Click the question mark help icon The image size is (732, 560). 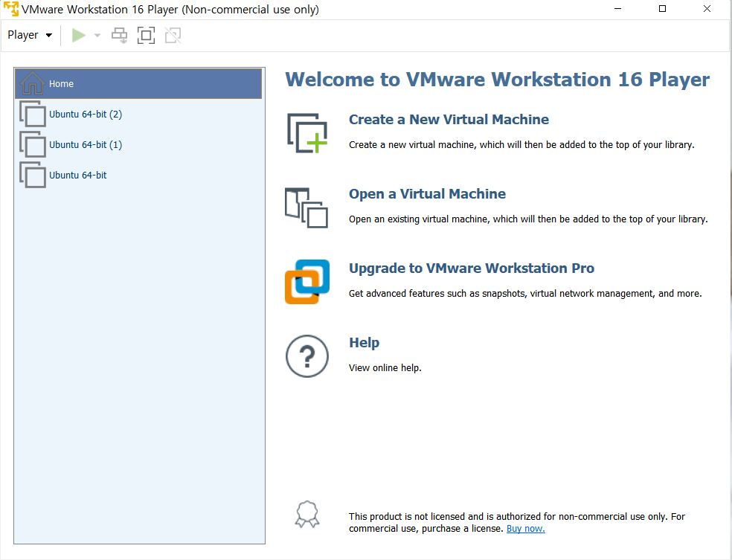pyautogui.click(x=307, y=356)
